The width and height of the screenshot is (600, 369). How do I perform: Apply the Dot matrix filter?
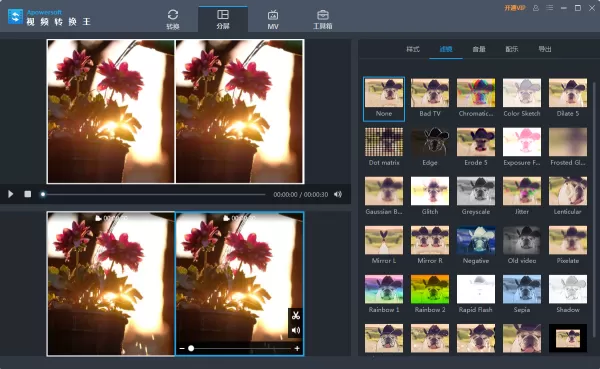pos(384,147)
